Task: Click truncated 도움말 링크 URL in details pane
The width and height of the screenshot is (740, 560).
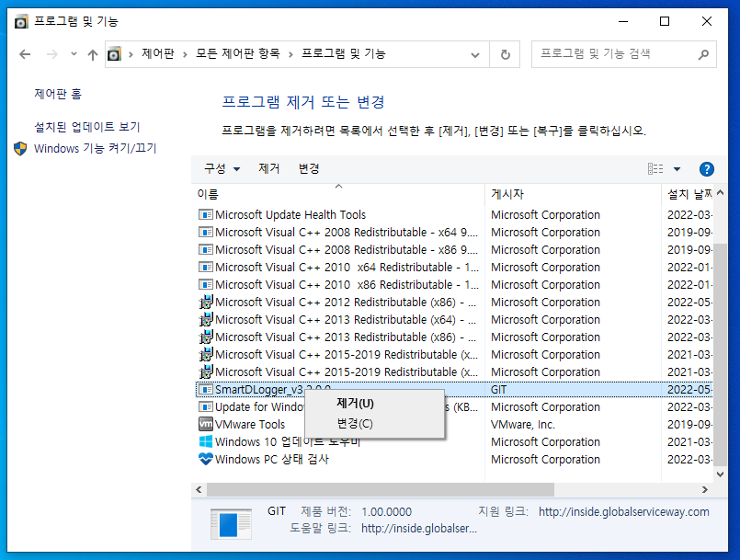Action: pos(419,529)
